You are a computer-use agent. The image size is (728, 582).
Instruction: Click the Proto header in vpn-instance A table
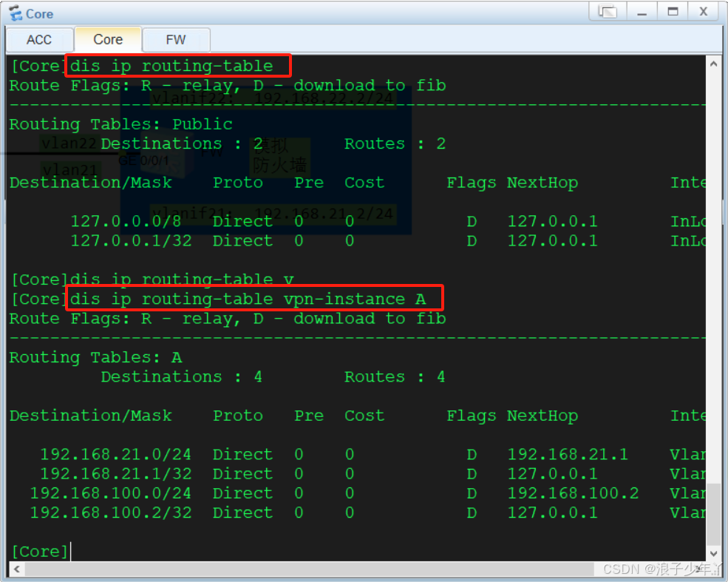coord(238,416)
